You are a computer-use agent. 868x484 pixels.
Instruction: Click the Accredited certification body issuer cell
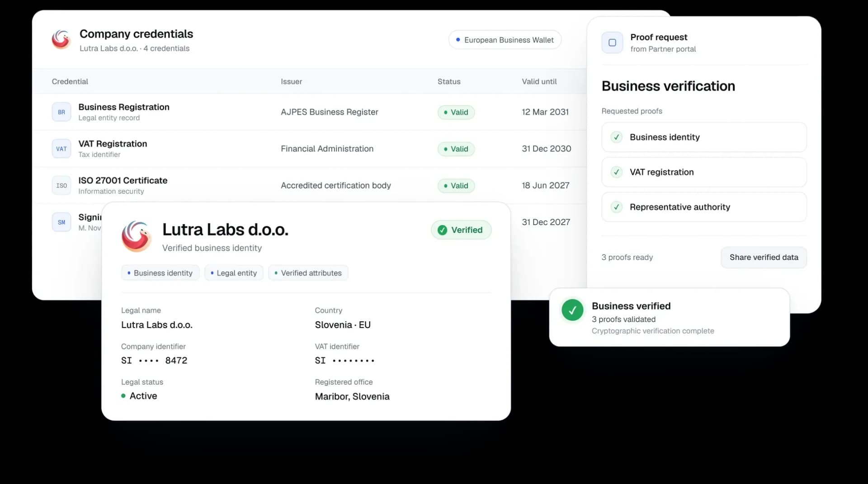pyautogui.click(x=336, y=185)
